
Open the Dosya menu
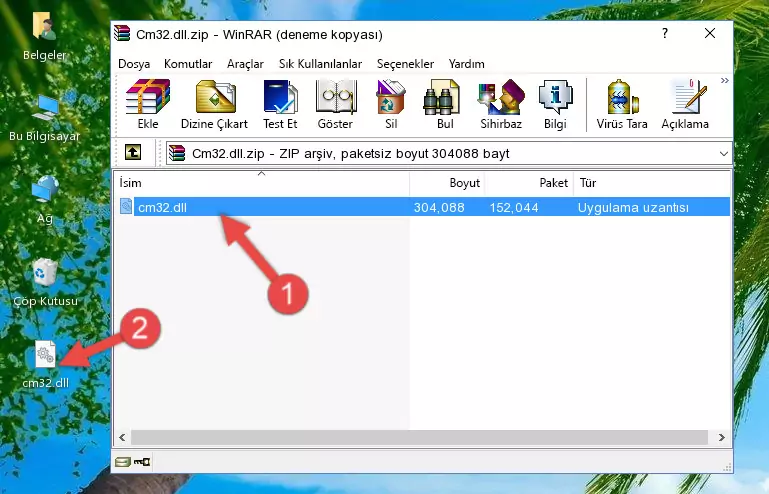click(x=134, y=64)
